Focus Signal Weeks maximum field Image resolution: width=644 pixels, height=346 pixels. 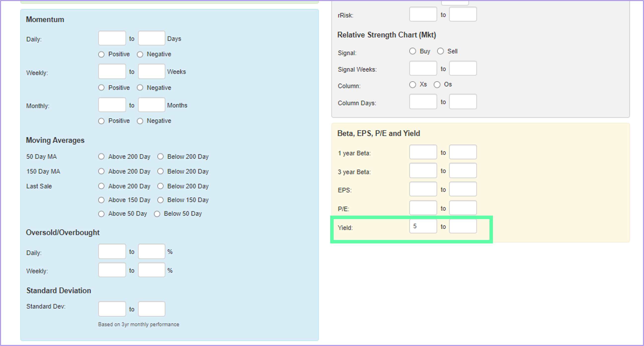463,68
